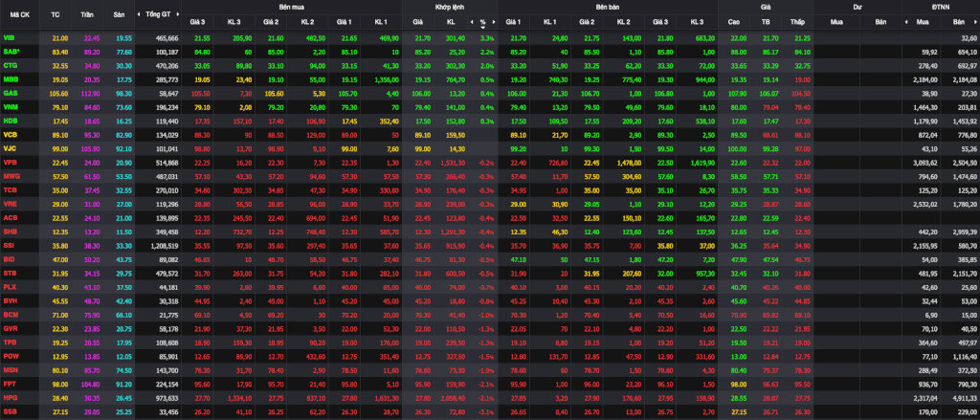
Task: Click FPT floor price 91.20
Action: pyautogui.click(x=123, y=384)
